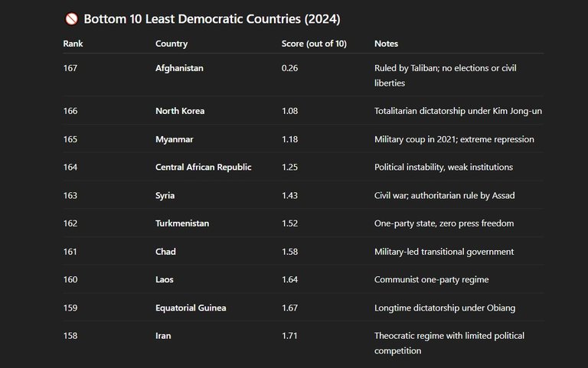
Task: Select rank number 158
Action: tap(70, 336)
